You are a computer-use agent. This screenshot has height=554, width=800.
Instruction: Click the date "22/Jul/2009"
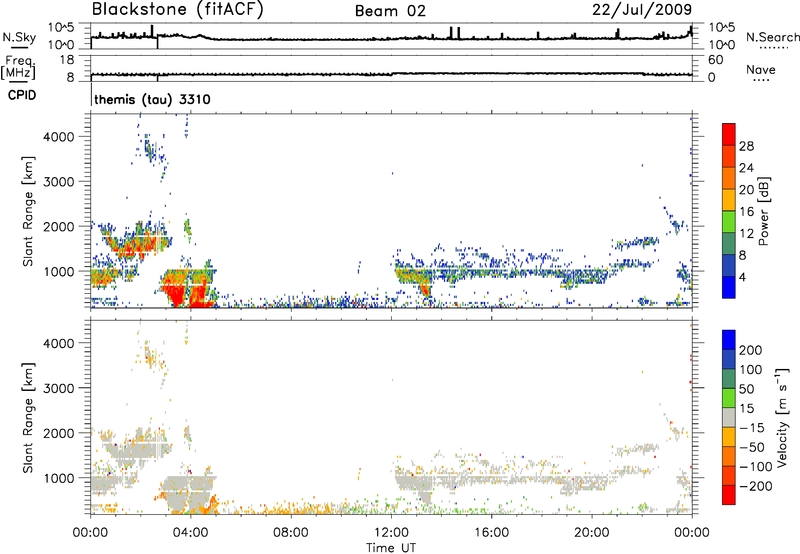(642, 9)
